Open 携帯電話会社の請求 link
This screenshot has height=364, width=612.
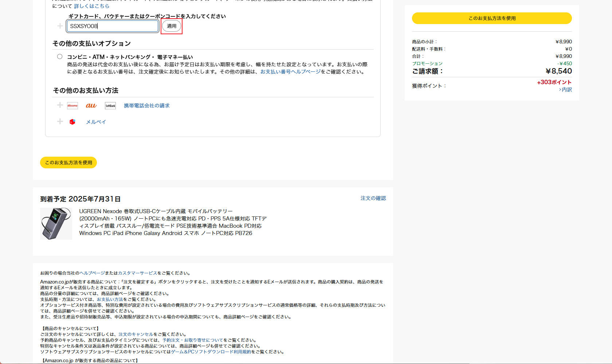click(x=147, y=106)
